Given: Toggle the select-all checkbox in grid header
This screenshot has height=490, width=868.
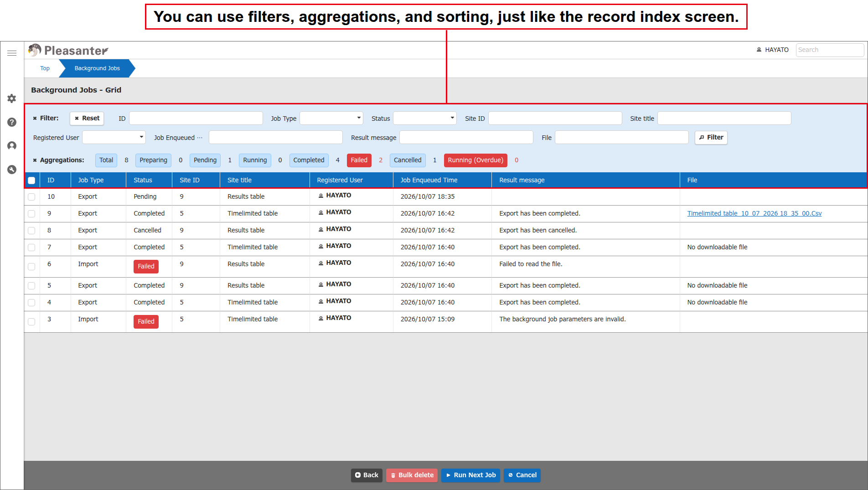Looking at the screenshot, I should point(31,181).
